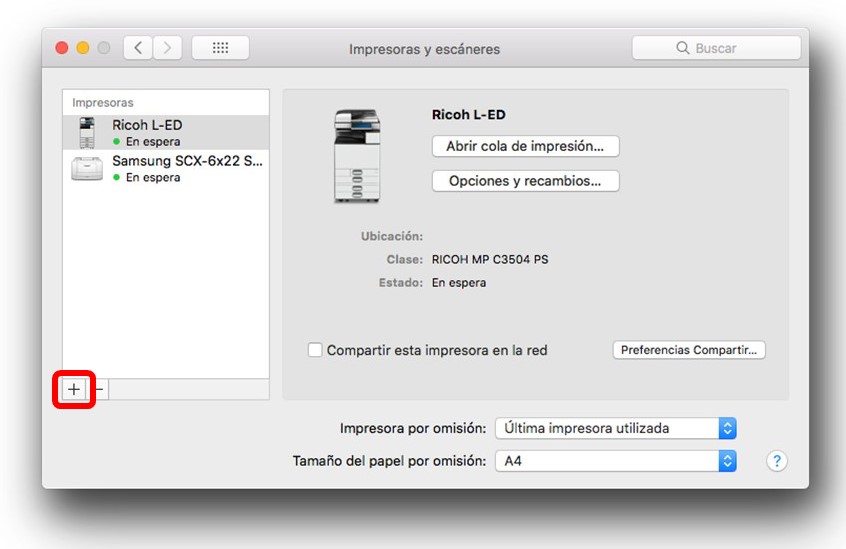Image resolution: width=846 pixels, height=549 pixels.
Task: Click into the Buscar search field
Action: point(716,48)
